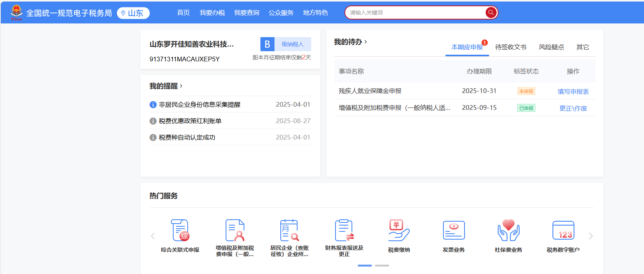Show next page of 热门服务 carousel
Viewport: 644px width, 274px height.
(x=591, y=236)
